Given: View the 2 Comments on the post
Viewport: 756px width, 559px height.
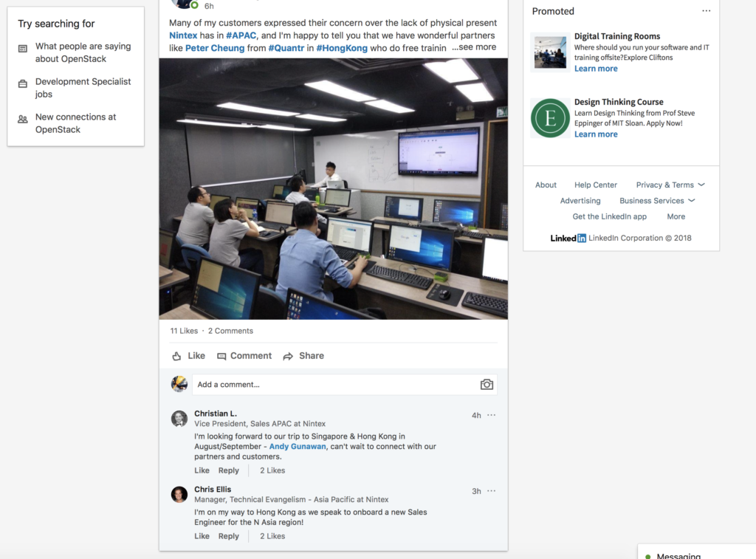Looking at the screenshot, I should tap(230, 331).
